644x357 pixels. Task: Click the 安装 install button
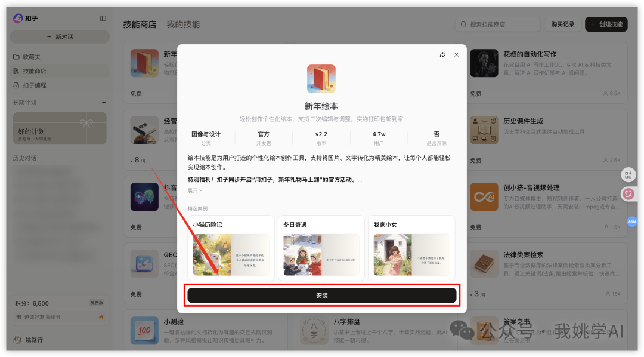[323, 296]
